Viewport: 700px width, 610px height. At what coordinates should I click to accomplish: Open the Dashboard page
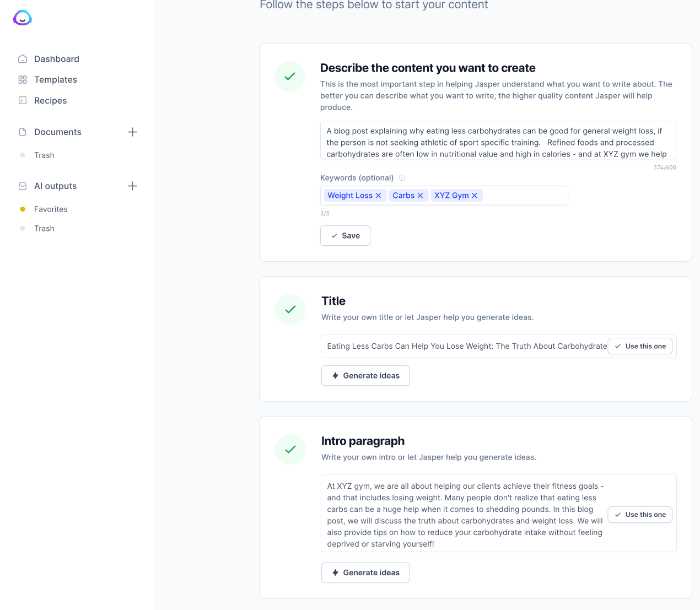56,59
